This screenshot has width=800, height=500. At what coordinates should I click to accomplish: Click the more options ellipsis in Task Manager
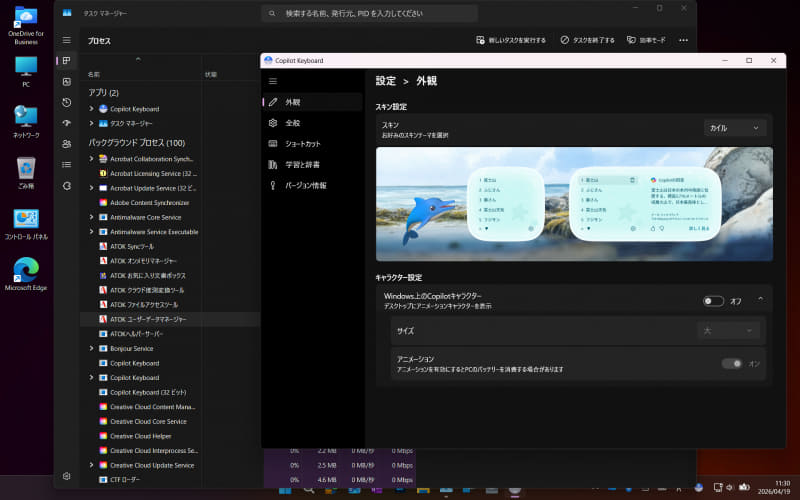point(683,40)
